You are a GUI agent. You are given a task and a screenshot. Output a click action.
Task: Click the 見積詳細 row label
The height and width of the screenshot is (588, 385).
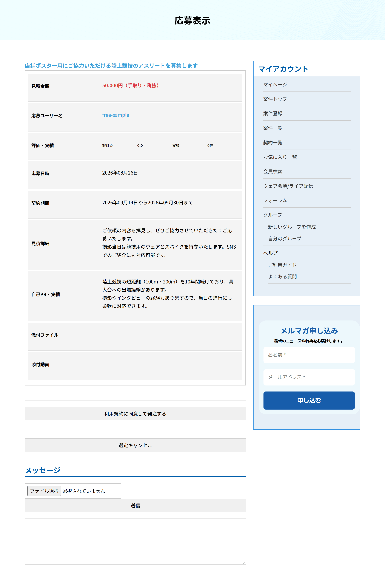40,244
